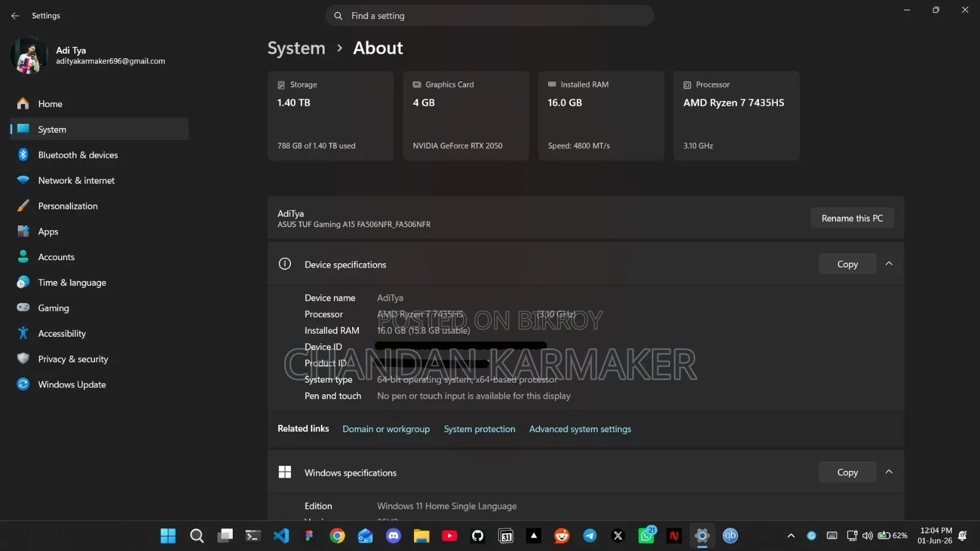Viewport: 980px width, 551px height.
Task: Click the active Settings gear taskbar icon
Action: [x=703, y=536]
